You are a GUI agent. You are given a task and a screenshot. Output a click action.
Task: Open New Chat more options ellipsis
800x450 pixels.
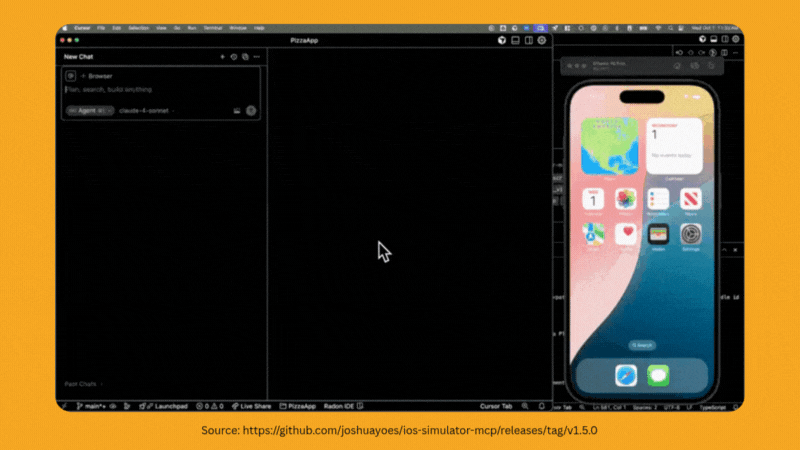coord(257,57)
